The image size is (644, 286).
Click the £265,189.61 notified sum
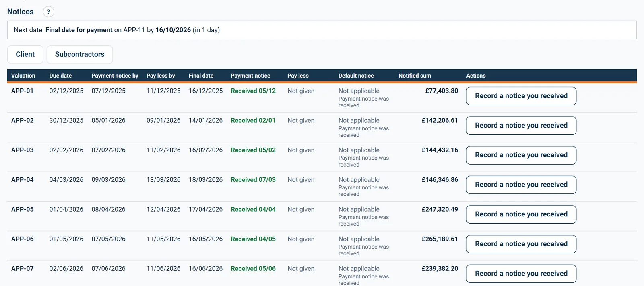tap(440, 239)
